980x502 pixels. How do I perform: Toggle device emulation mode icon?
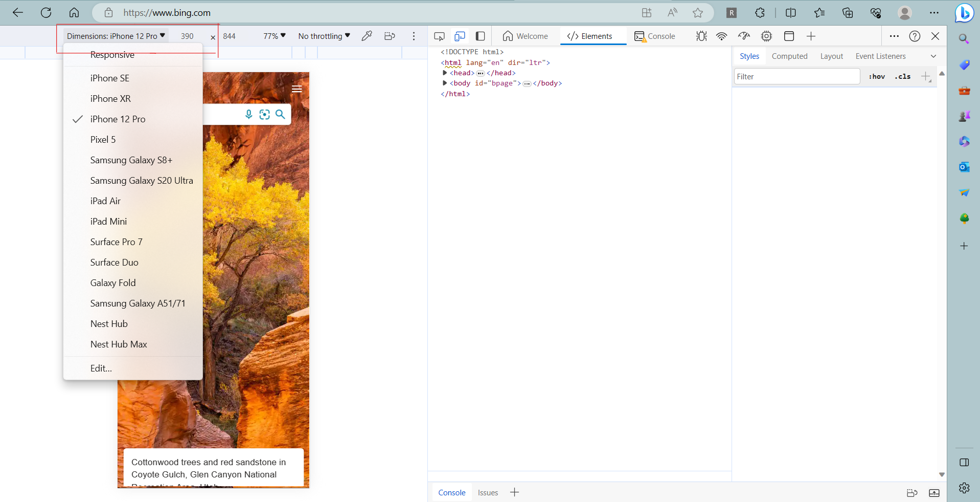pyautogui.click(x=460, y=36)
